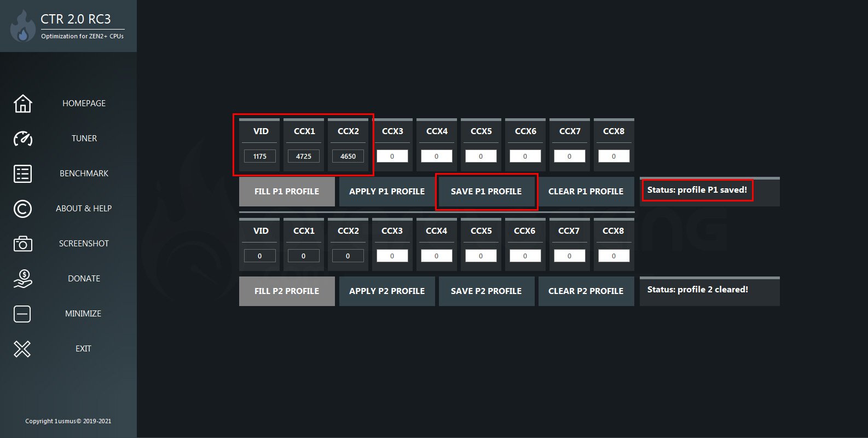Click 'Optimization for ZEN2+ CPUs' subtitle
Image resolution: width=868 pixels, height=438 pixels.
tap(82, 36)
